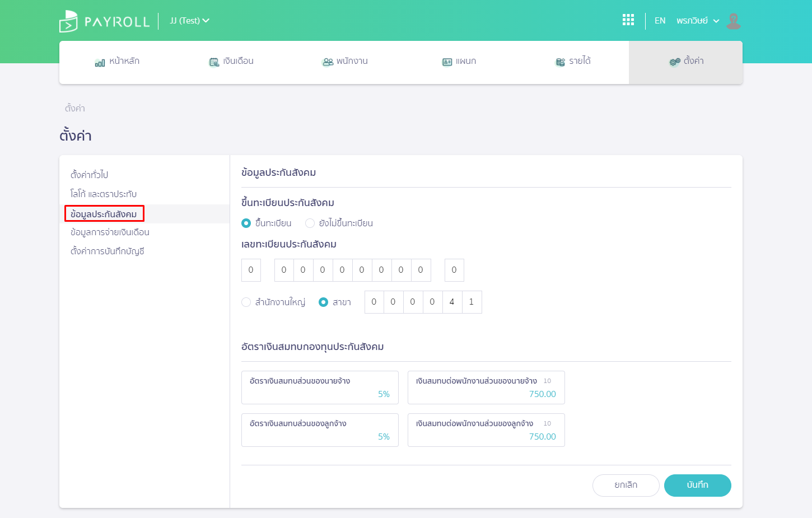This screenshot has width=812, height=518.
Task: Expand the JJ (Test) company dropdown
Action: (x=189, y=21)
